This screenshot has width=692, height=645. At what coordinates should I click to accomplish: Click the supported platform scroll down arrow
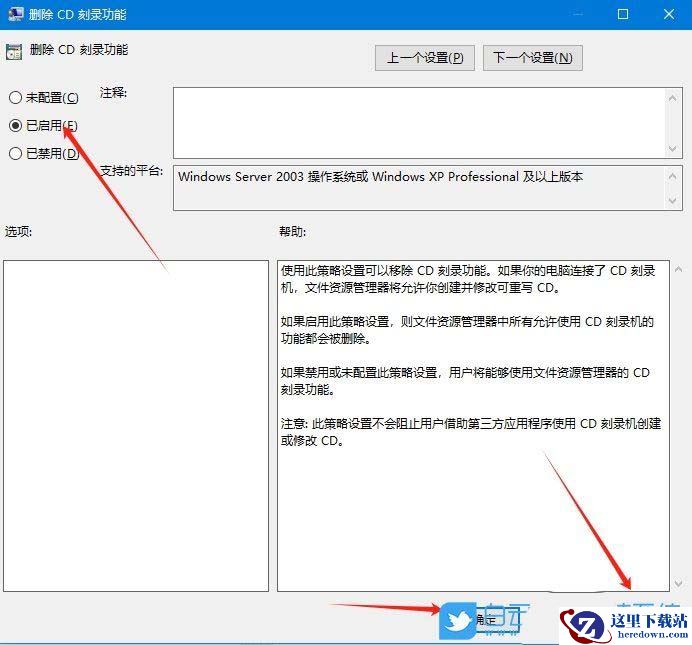(x=673, y=201)
